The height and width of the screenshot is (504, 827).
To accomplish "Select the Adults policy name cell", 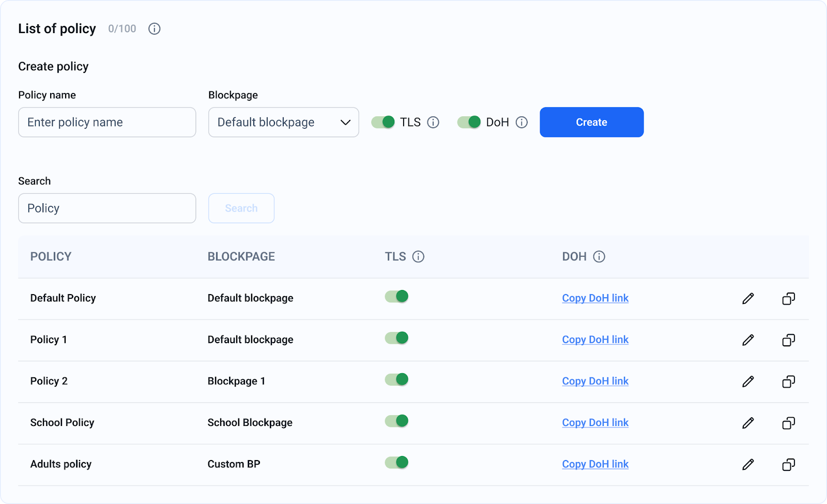I will 61,464.
